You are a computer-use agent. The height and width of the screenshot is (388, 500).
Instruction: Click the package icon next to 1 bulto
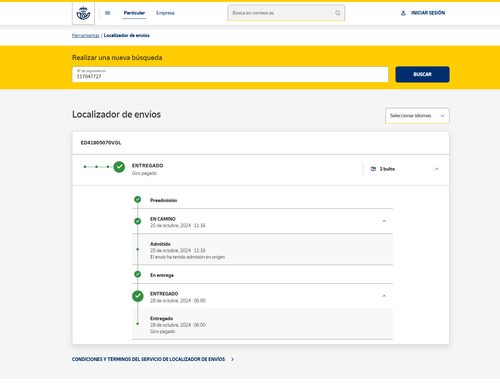click(373, 169)
